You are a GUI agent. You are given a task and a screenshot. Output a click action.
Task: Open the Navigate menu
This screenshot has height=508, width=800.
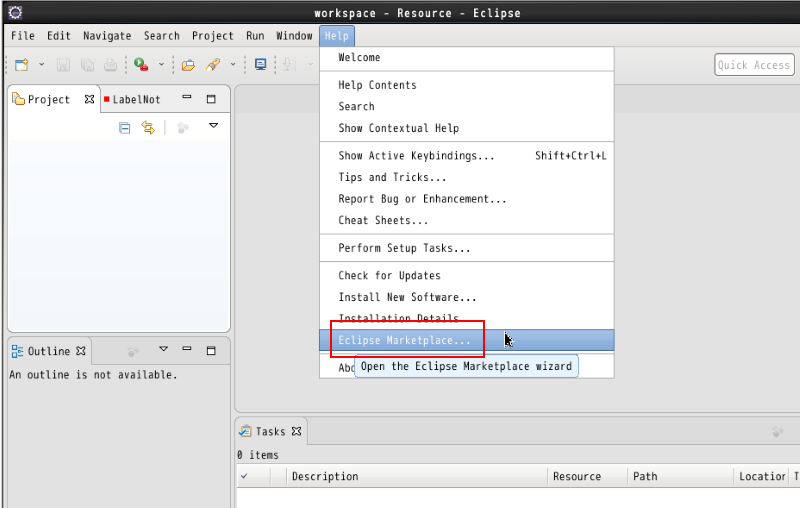107,36
